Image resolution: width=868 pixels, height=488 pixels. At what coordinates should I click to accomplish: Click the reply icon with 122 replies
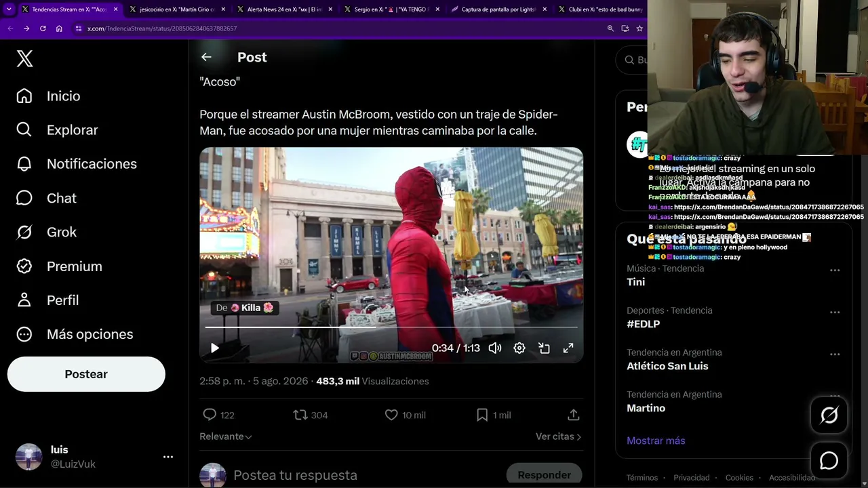tap(218, 415)
